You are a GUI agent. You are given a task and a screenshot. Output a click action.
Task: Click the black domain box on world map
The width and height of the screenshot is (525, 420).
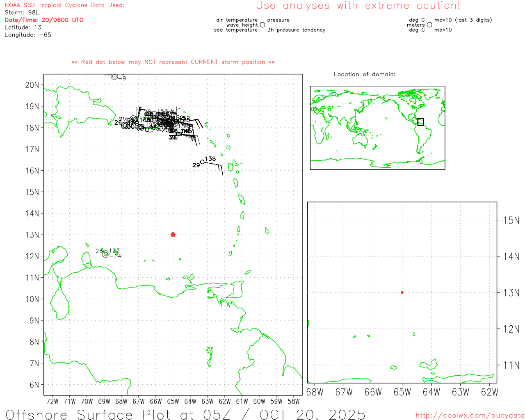420,122
